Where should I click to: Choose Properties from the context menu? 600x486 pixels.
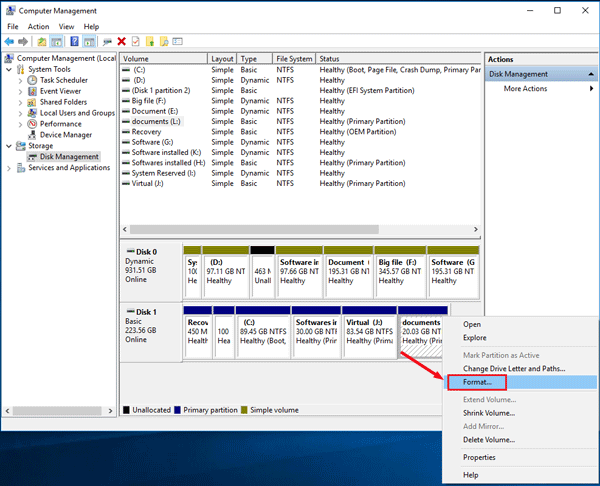tap(520, 457)
